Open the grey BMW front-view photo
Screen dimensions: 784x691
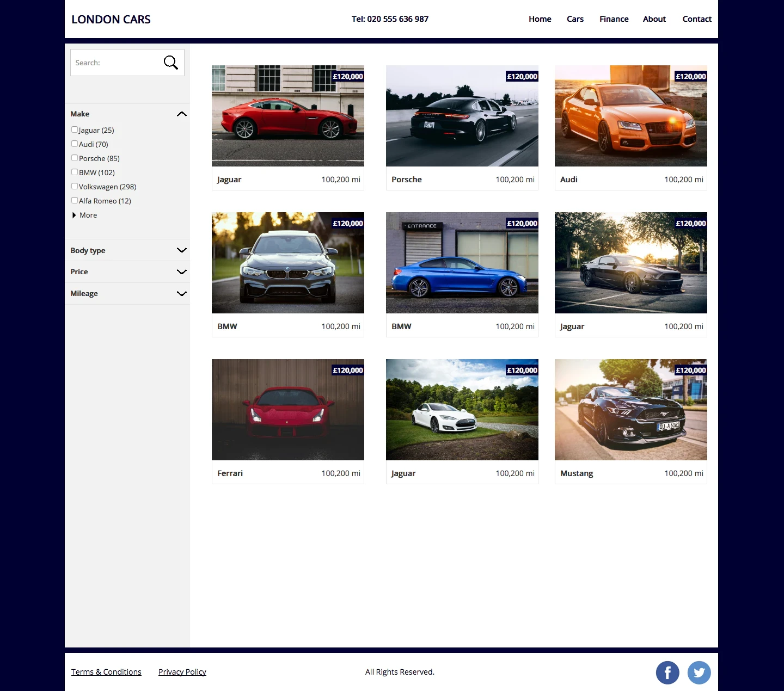click(288, 263)
